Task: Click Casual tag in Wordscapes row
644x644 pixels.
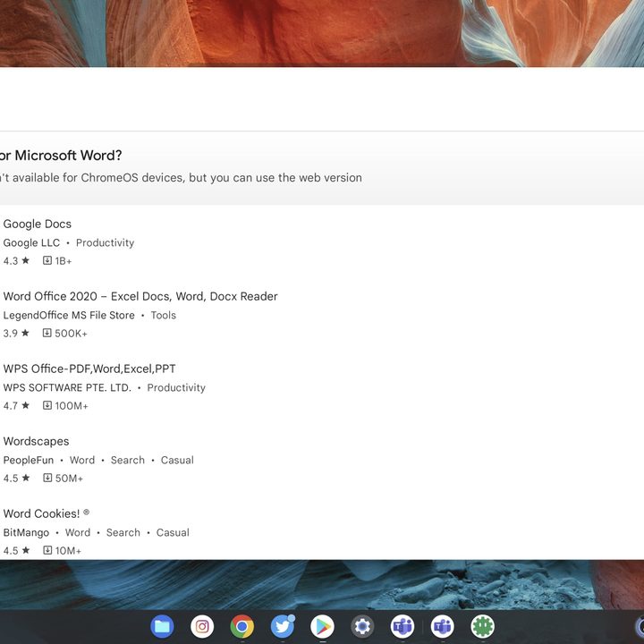Action: pos(177,460)
